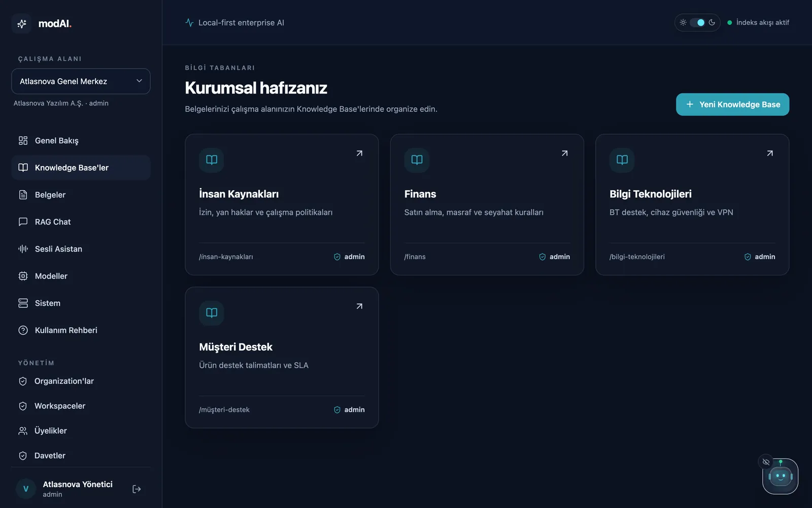
Task: Open the robot assistant chat bubble
Action: coord(781,477)
